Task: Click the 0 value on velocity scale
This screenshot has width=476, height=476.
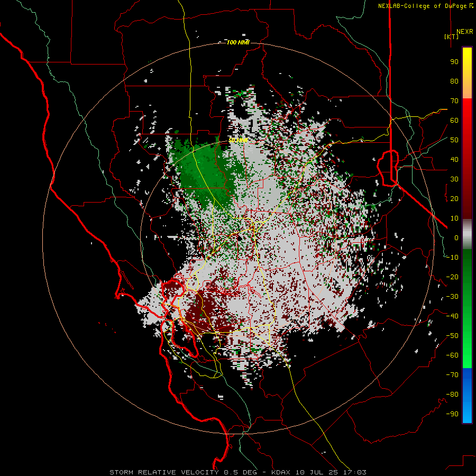Action: tap(456, 238)
